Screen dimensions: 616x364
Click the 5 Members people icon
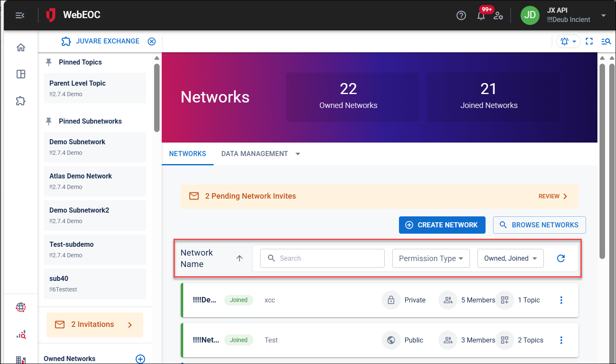448,300
